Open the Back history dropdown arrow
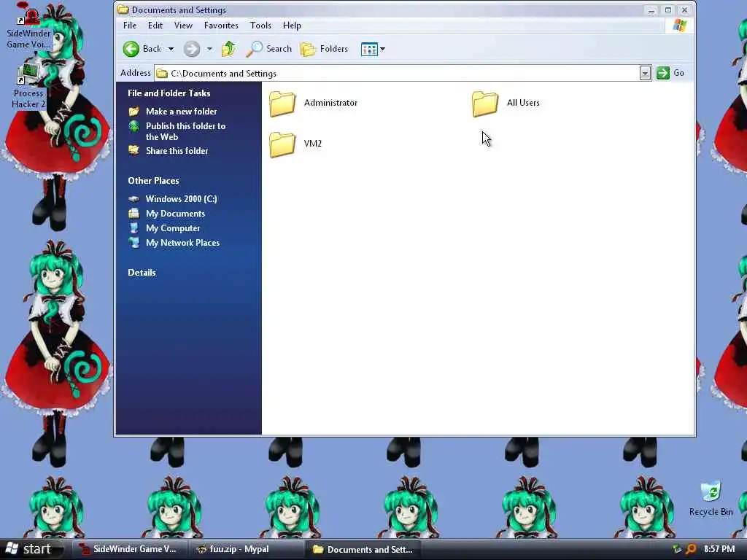 (x=171, y=49)
